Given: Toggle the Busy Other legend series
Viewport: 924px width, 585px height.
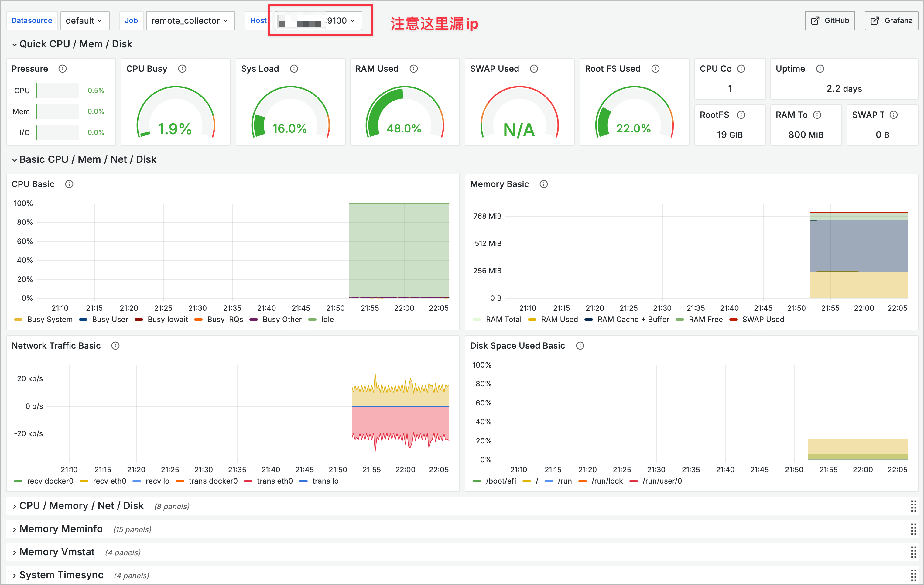Looking at the screenshot, I should pos(282,320).
